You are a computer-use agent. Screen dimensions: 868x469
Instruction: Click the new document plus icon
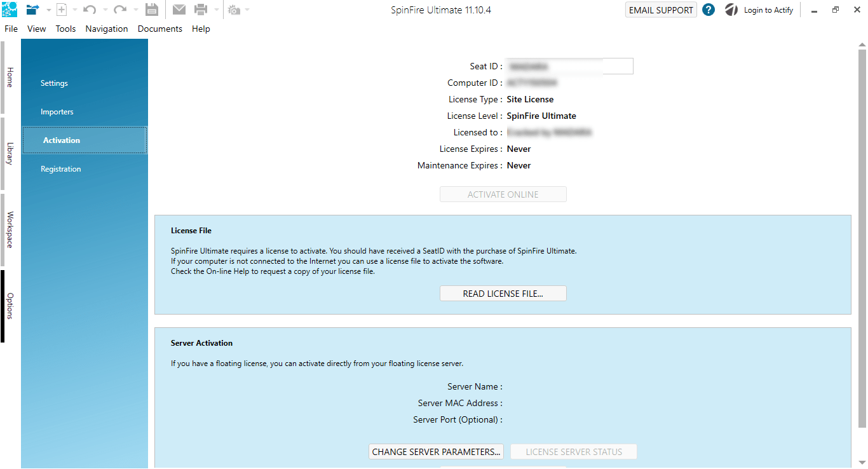62,10
